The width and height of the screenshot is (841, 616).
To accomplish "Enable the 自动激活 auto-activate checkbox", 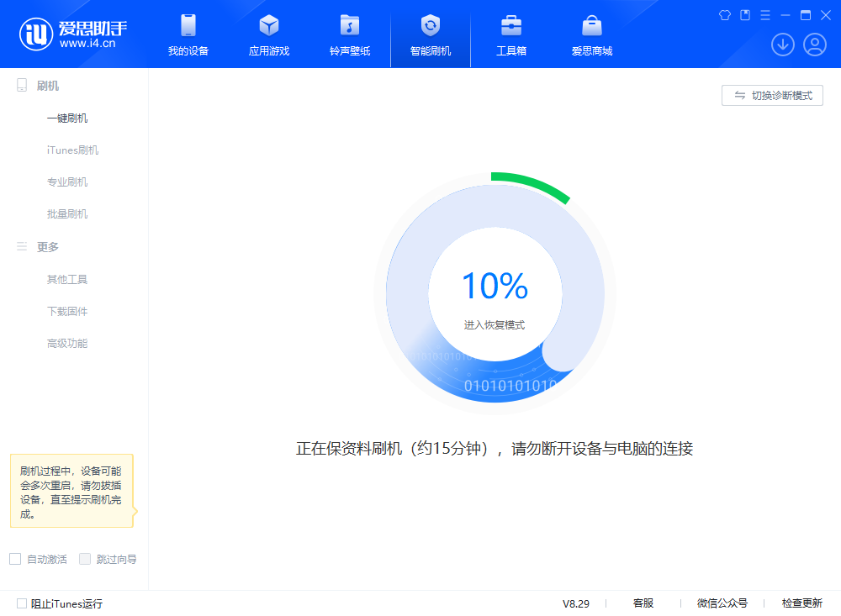I will pyautogui.click(x=15, y=558).
